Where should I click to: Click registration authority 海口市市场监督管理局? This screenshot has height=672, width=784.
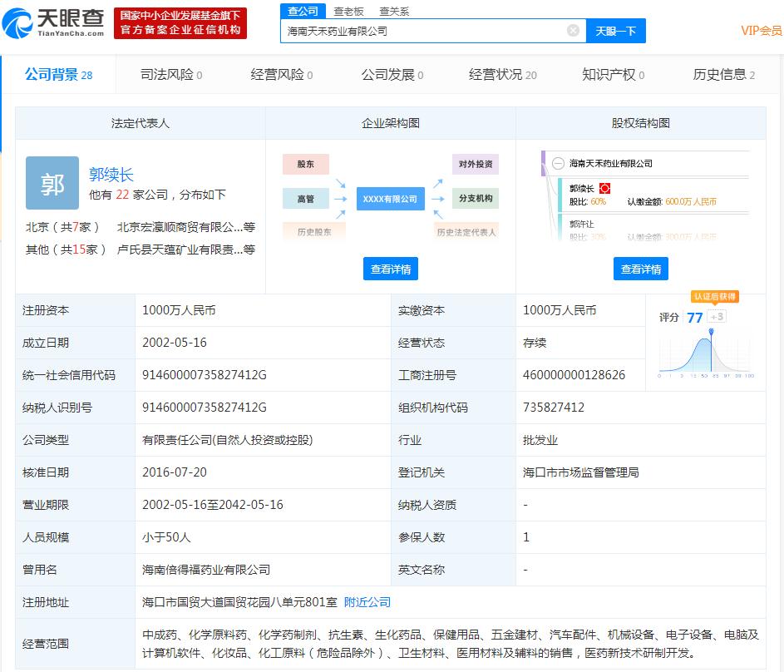coord(580,472)
